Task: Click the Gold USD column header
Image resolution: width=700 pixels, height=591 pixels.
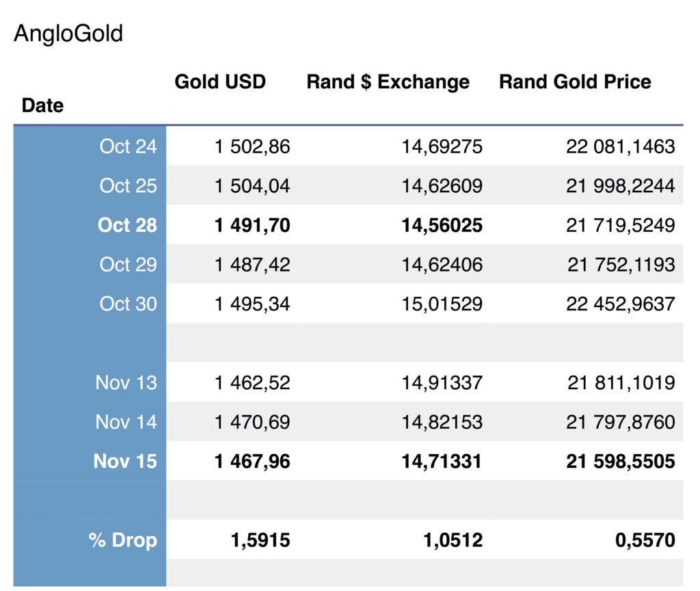Action: pos(220,82)
